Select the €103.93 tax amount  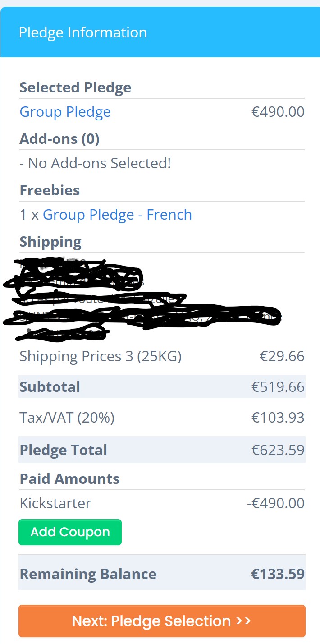tap(278, 418)
